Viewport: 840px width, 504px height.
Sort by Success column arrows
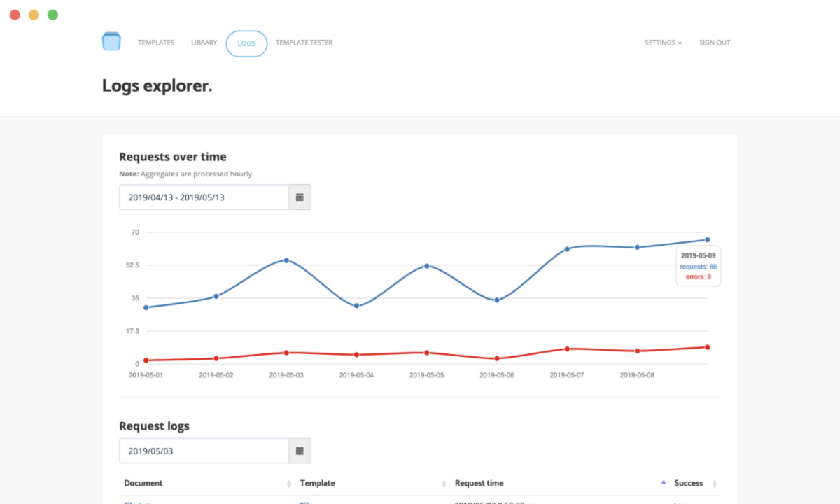pos(714,484)
